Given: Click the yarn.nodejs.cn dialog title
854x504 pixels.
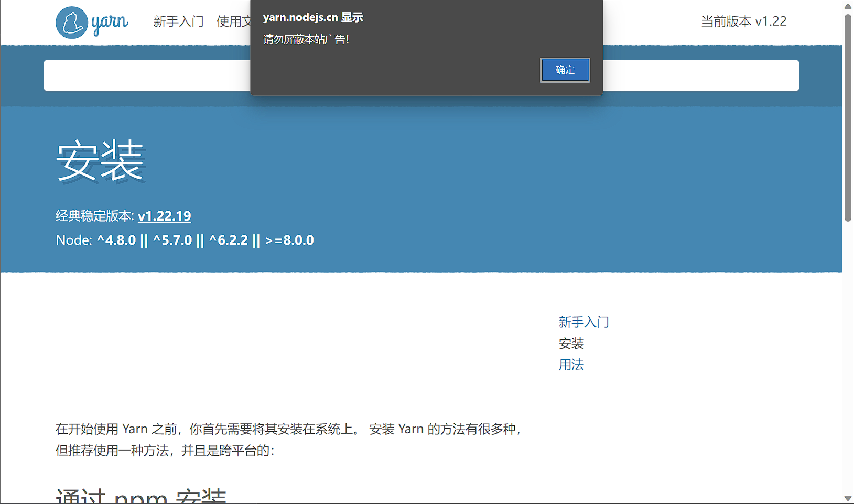Looking at the screenshot, I should point(313,17).
